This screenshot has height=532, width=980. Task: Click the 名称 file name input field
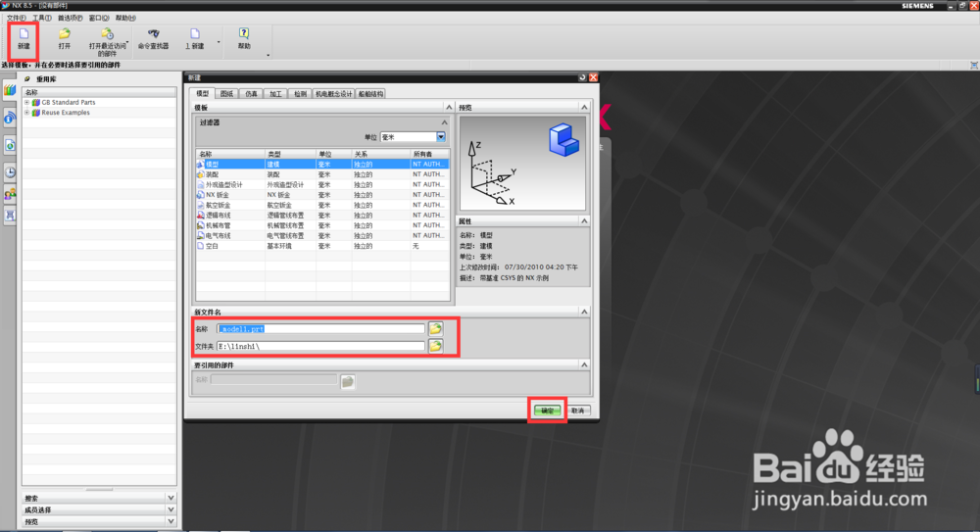[320, 329]
